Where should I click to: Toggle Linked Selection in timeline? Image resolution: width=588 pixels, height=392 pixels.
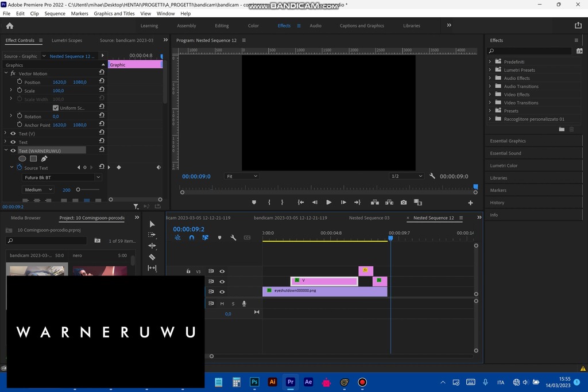(x=205, y=238)
